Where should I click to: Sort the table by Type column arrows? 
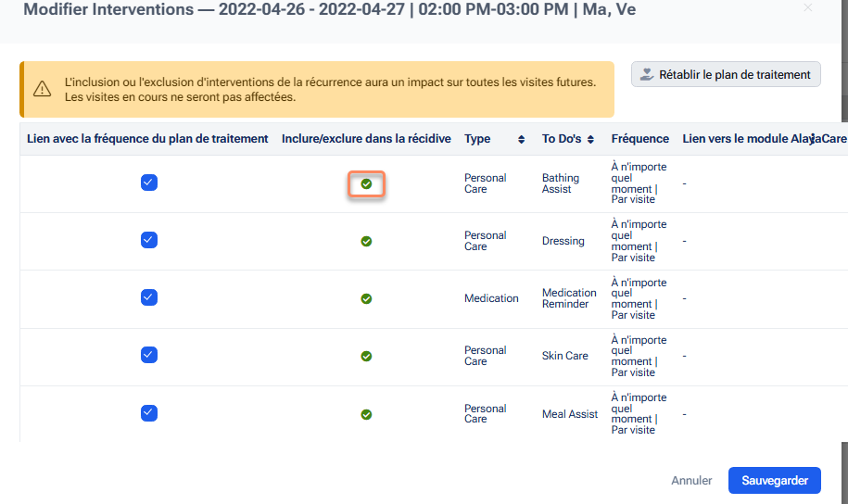pos(521,139)
